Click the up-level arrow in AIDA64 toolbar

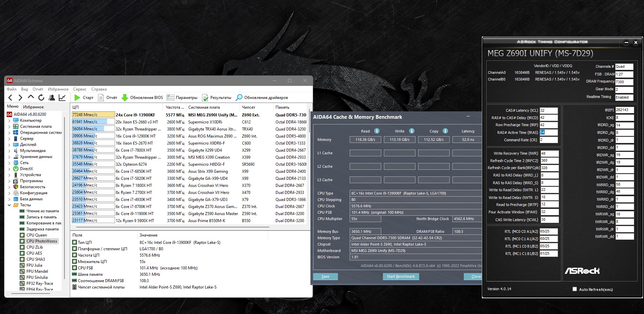tap(31, 97)
